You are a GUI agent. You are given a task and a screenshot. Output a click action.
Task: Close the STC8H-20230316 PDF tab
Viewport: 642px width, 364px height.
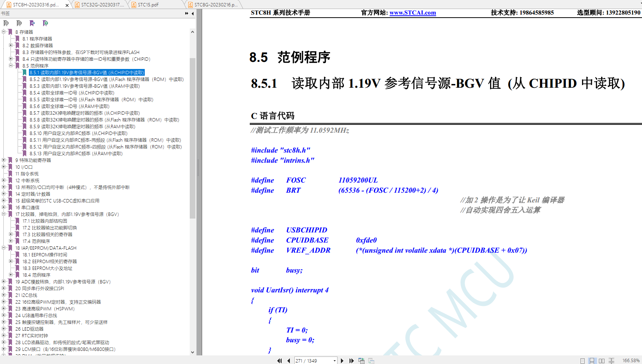[67, 5]
